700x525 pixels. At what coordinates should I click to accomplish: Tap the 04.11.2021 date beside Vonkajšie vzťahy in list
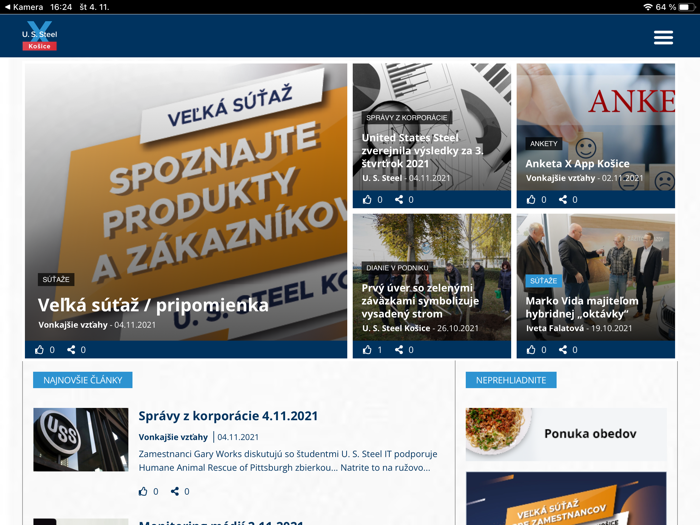coord(238,437)
